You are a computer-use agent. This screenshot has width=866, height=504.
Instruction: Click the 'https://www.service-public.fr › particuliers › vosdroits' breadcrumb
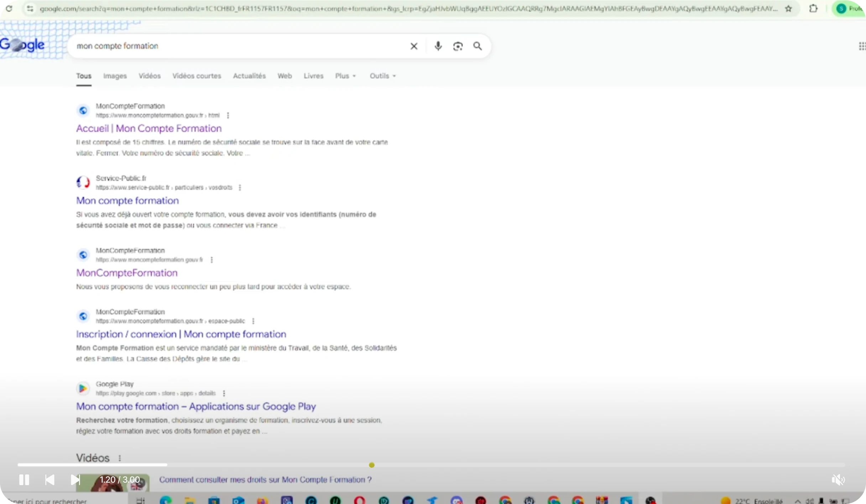click(164, 188)
